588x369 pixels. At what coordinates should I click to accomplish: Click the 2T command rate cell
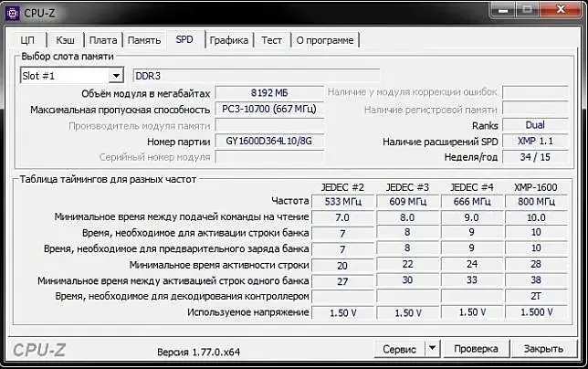point(536,296)
